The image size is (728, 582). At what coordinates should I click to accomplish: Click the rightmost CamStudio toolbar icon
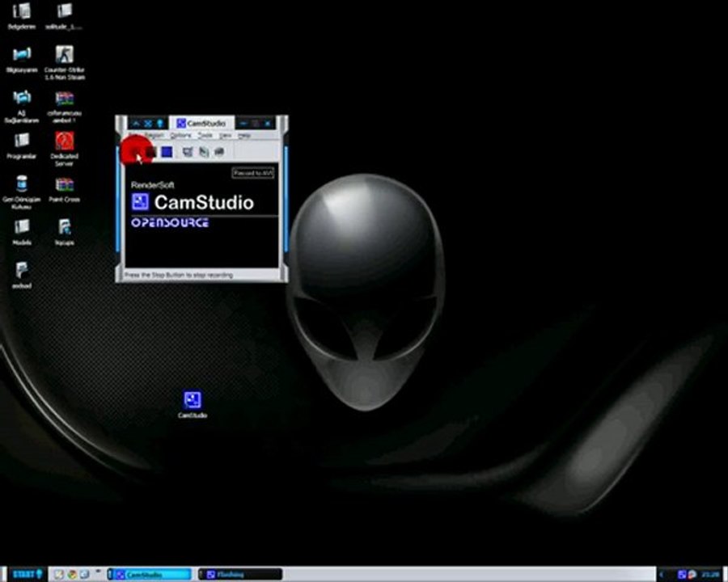point(218,151)
